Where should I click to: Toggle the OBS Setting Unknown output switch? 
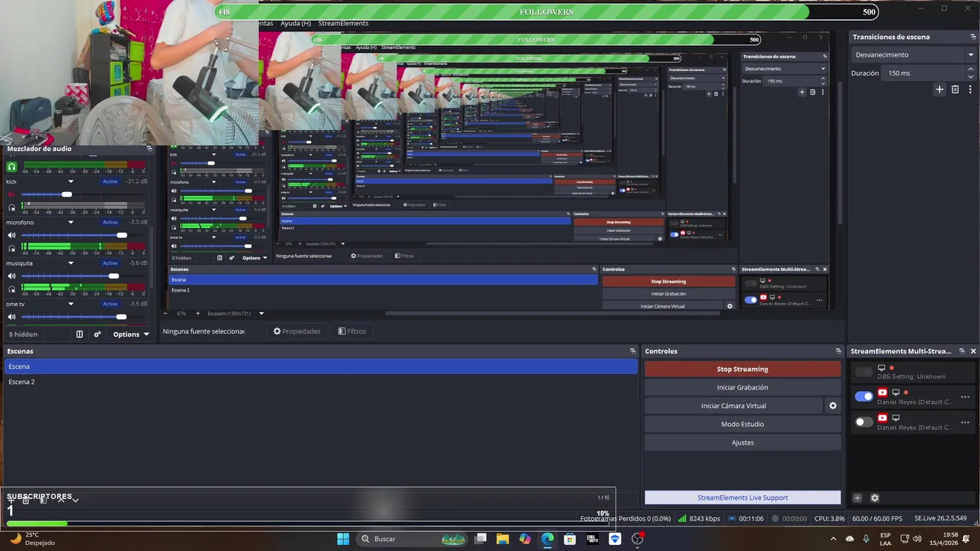click(864, 372)
